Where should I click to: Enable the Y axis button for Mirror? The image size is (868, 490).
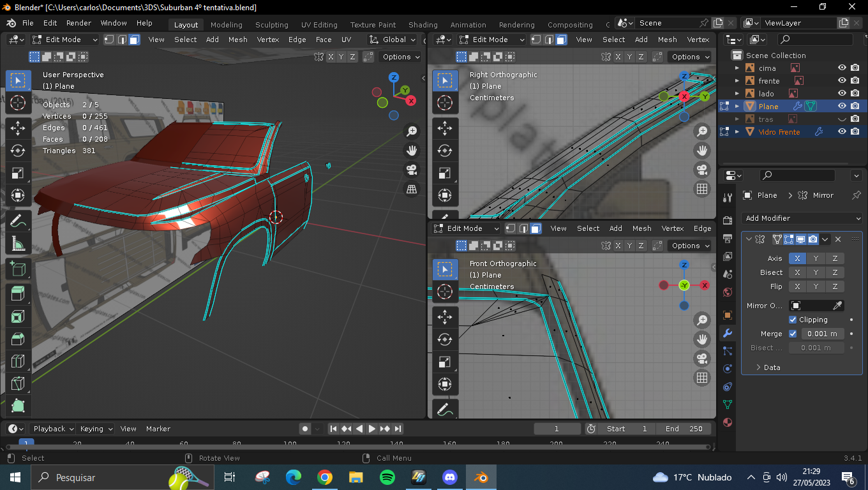(816, 258)
